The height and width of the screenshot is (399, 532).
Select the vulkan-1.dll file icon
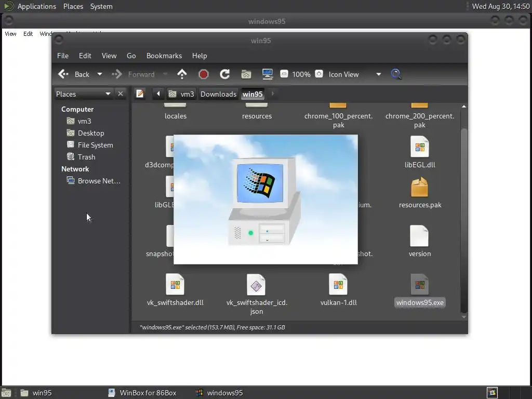pos(338,284)
